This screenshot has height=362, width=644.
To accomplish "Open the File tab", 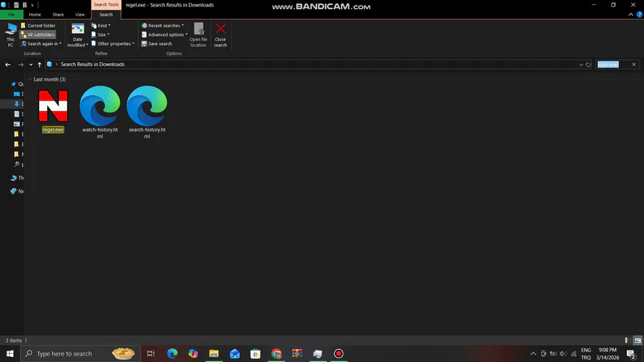I will (11, 14).
